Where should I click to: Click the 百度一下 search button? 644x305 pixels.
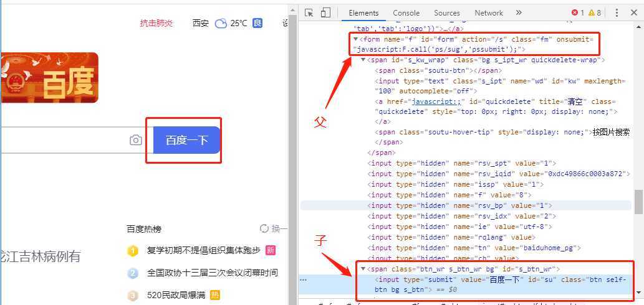point(187,140)
